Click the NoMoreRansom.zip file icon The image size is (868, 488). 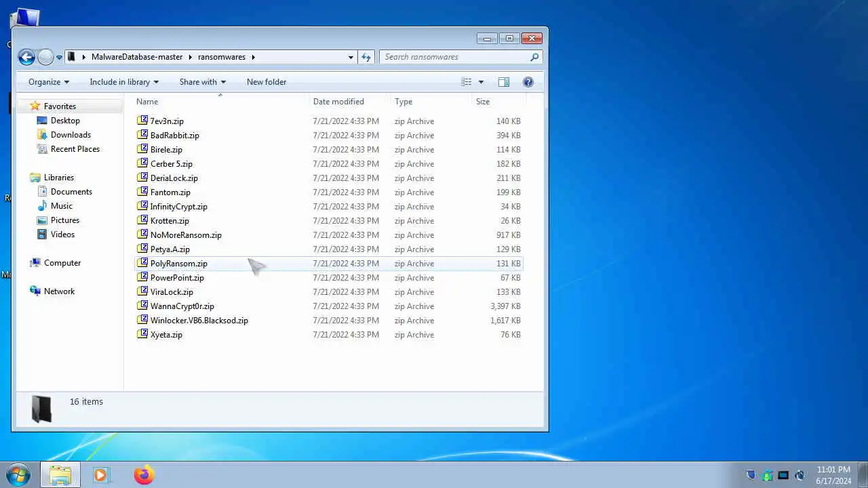[142, 235]
